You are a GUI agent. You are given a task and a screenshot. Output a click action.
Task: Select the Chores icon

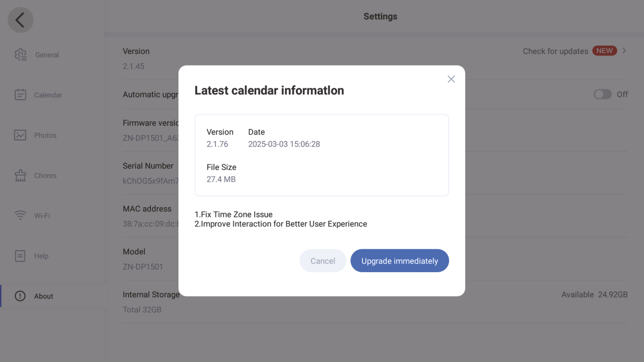20,175
